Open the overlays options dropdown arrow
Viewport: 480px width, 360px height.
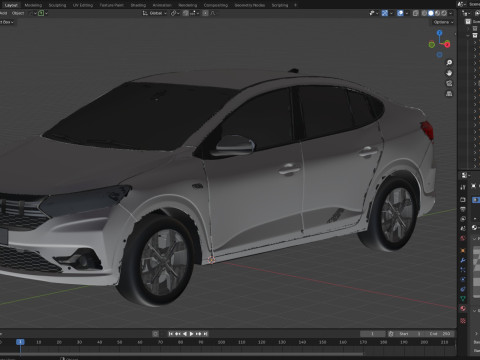click(407, 13)
